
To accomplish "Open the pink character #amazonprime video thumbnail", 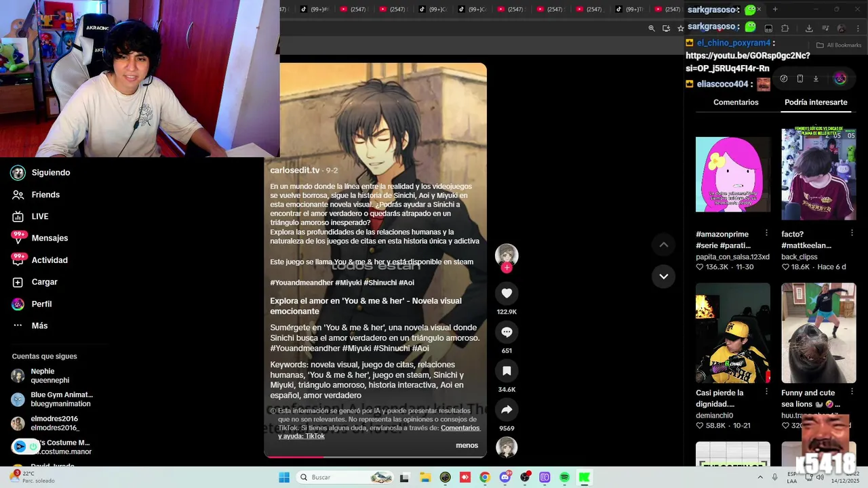I will click(x=733, y=174).
